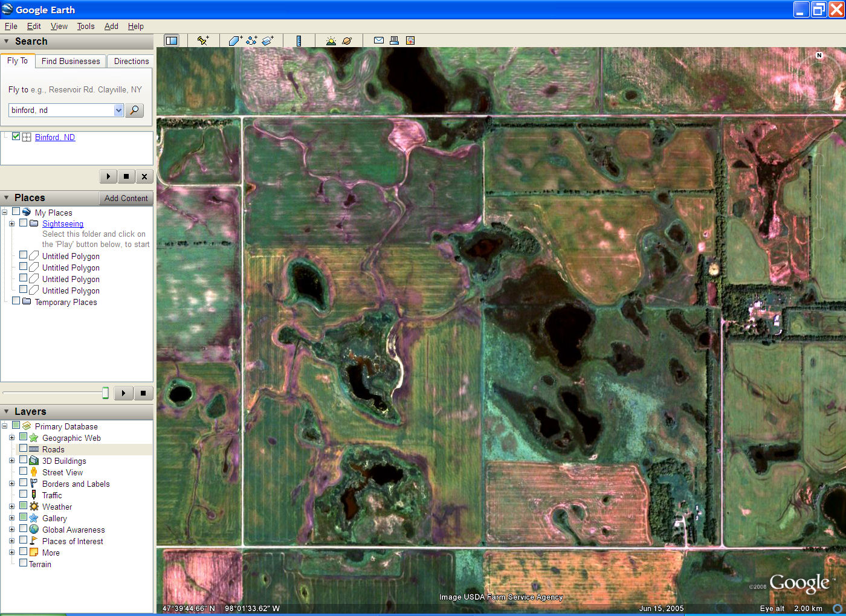
Task: Add a placemark using the pushpin icon
Action: coord(203,40)
